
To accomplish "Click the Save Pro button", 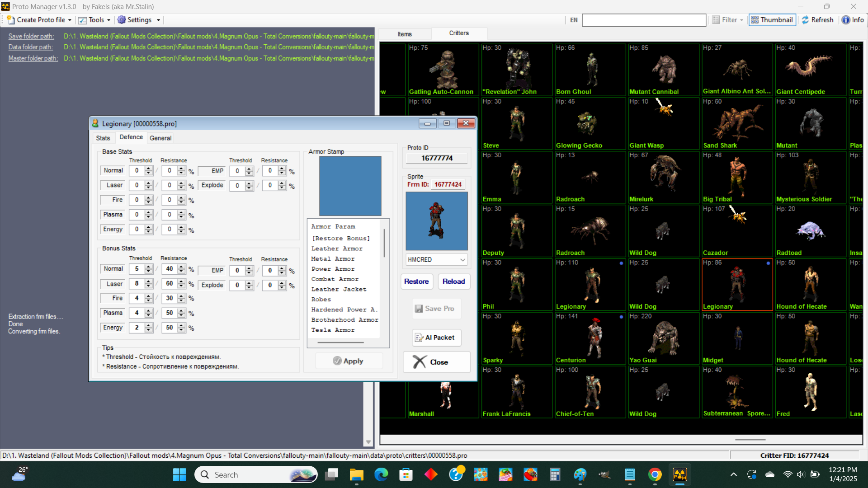I will (x=437, y=309).
